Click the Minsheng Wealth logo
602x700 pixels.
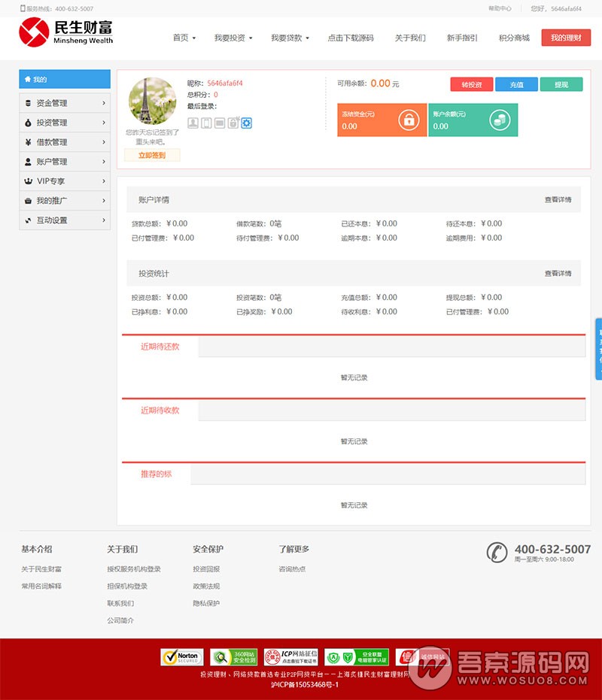(x=66, y=32)
